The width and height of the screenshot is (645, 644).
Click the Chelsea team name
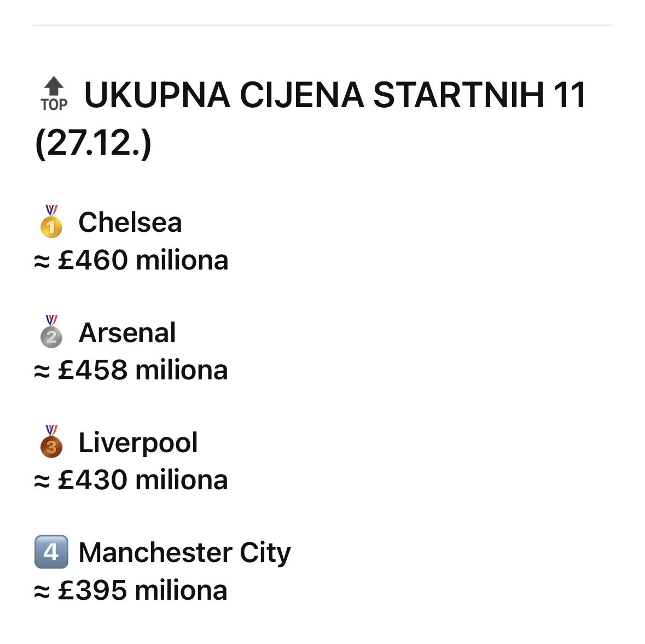click(130, 222)
